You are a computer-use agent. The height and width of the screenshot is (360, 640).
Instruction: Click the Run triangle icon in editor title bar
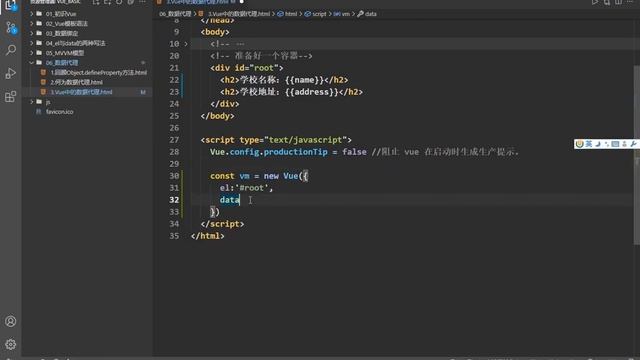coord(595,2)
